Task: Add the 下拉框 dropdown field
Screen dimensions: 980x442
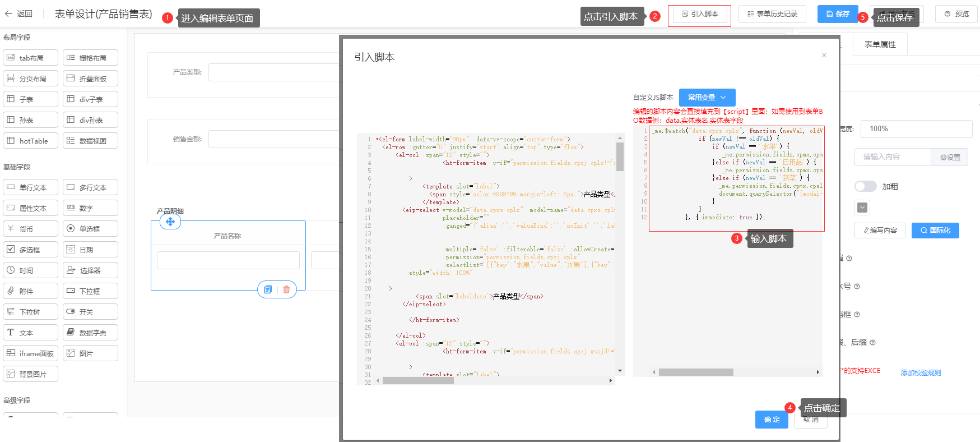Action: point(90,291)
